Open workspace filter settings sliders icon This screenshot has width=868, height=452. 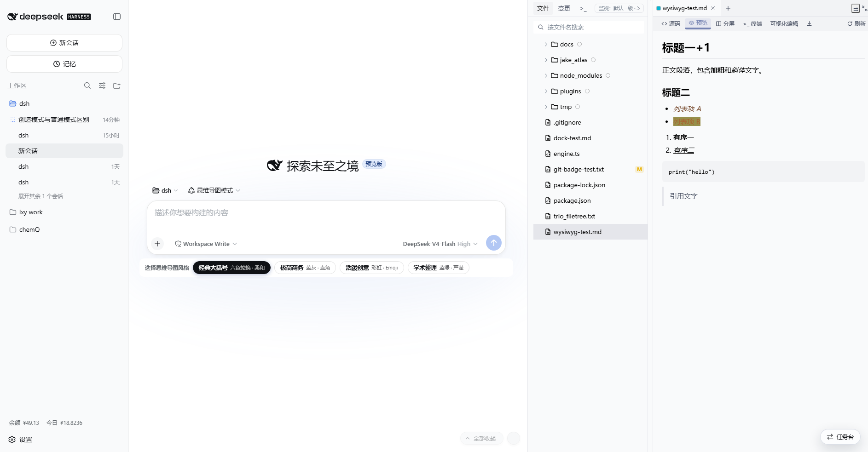tap(102, 86)
